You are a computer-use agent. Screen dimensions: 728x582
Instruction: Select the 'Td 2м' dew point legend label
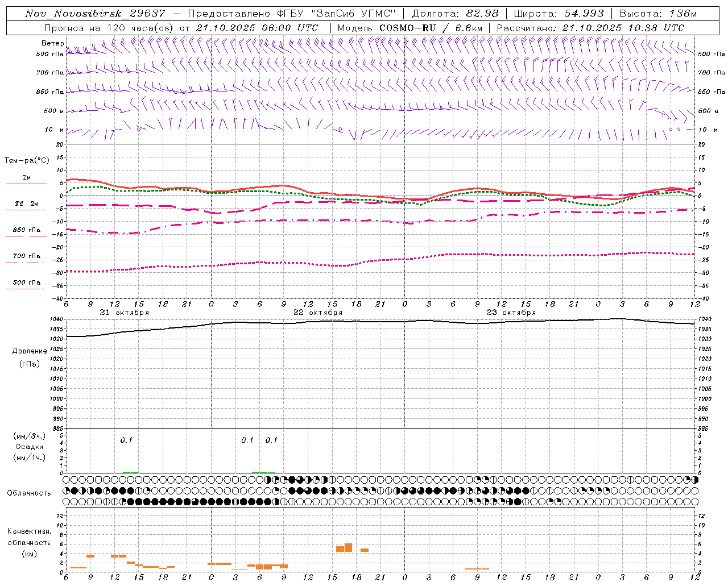[26, 203]
